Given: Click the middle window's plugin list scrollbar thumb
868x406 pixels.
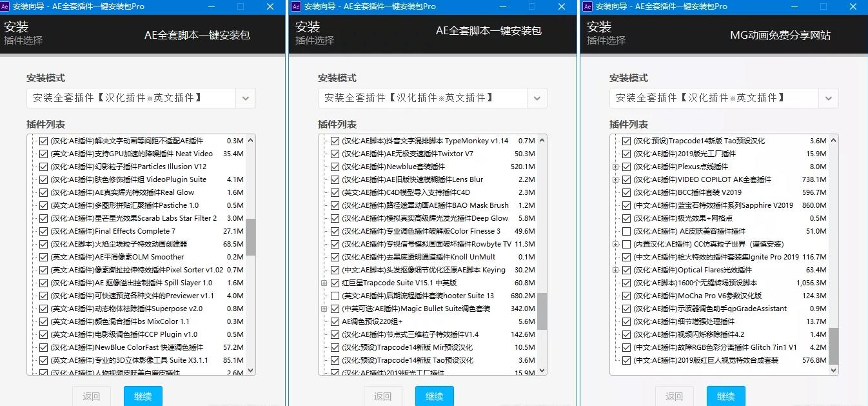Looking at the screenshot, I should tap(542, 311).
